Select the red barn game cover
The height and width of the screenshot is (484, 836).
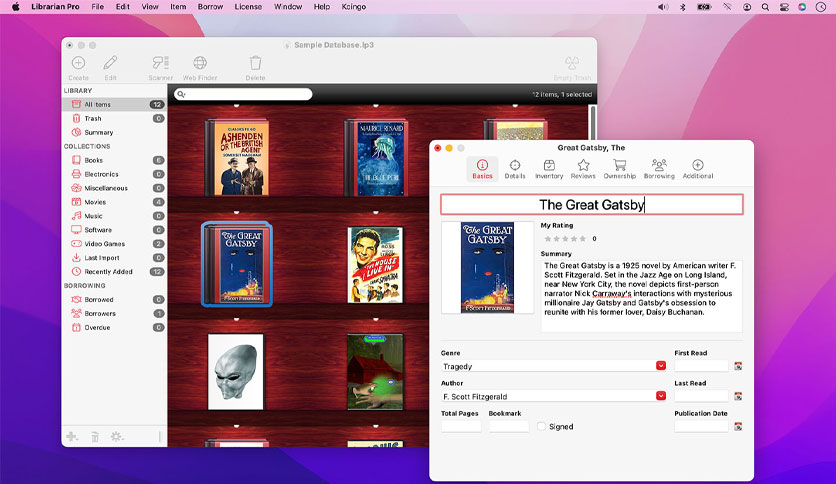[375, 372]
